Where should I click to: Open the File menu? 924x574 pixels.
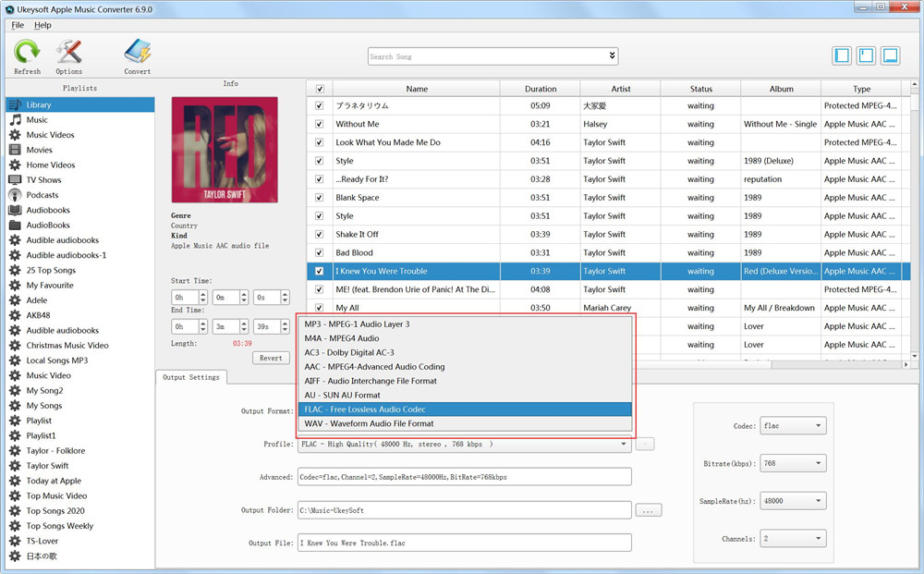pyautogui.click(x=17, y=25)
